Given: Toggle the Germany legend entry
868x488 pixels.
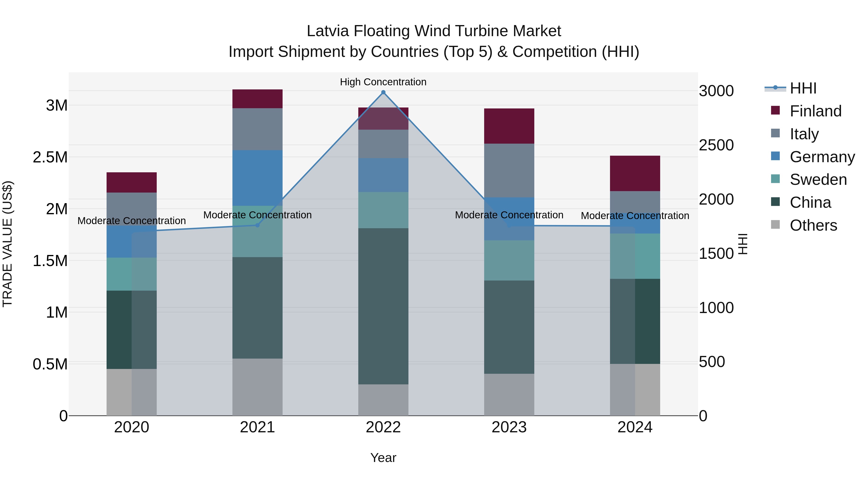Looking at the screenshot, I should tap(813, 157).
